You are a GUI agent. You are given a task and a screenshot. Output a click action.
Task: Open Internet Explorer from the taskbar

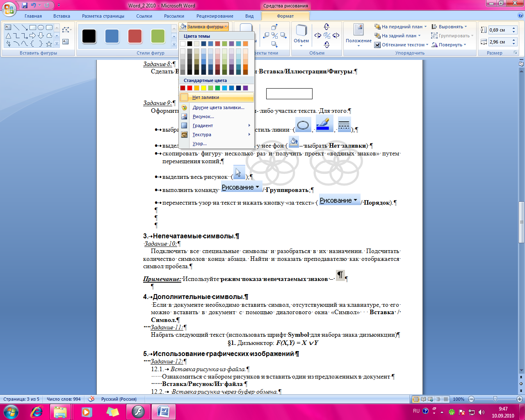point(37,412)
